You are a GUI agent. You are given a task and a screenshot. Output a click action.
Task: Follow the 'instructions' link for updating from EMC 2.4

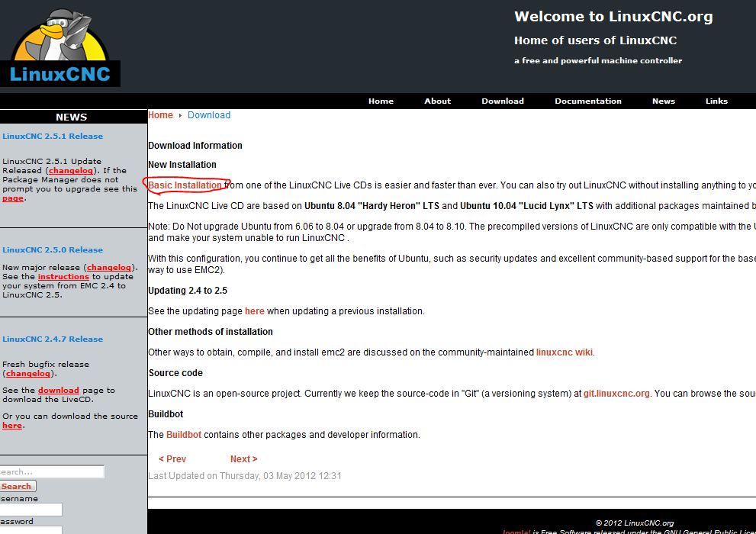(x=63, y=277)
